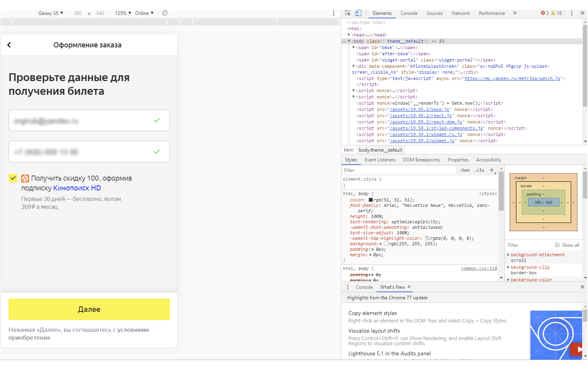Open the Galaxy S5 device dropdown

(x=51, y=13)
